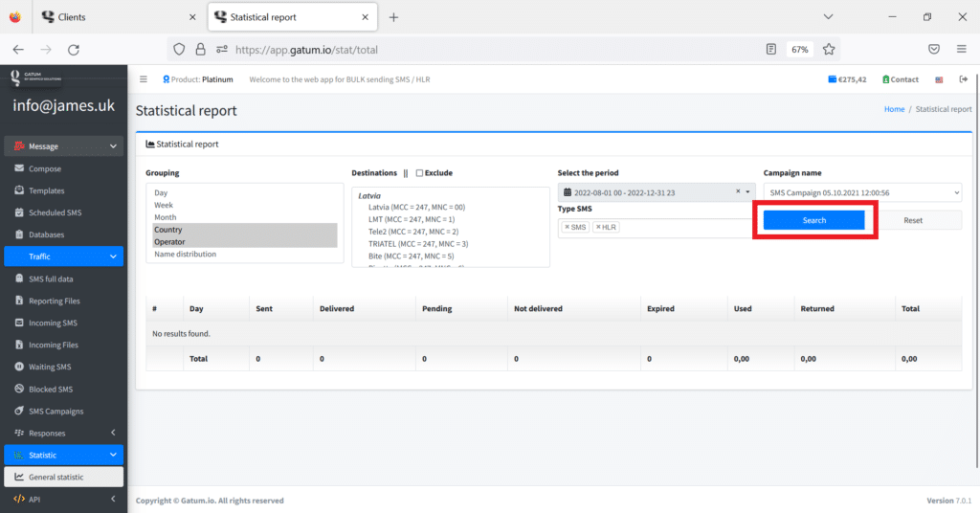This screenshot has width=980, height=513.
Task: Open the tracking protection shield icon
Action: [x=179, y=50]
